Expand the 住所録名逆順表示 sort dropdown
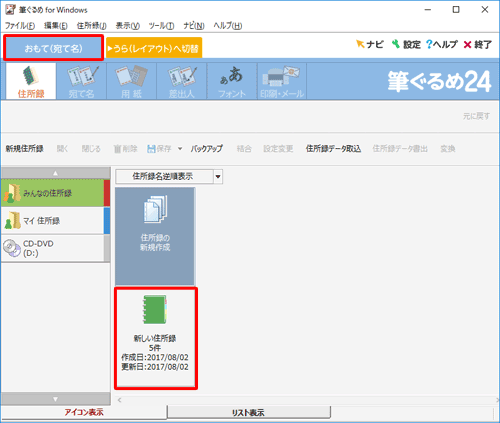Image resolution: width=500 pixels, height=423 pixels. pos(218,176)
